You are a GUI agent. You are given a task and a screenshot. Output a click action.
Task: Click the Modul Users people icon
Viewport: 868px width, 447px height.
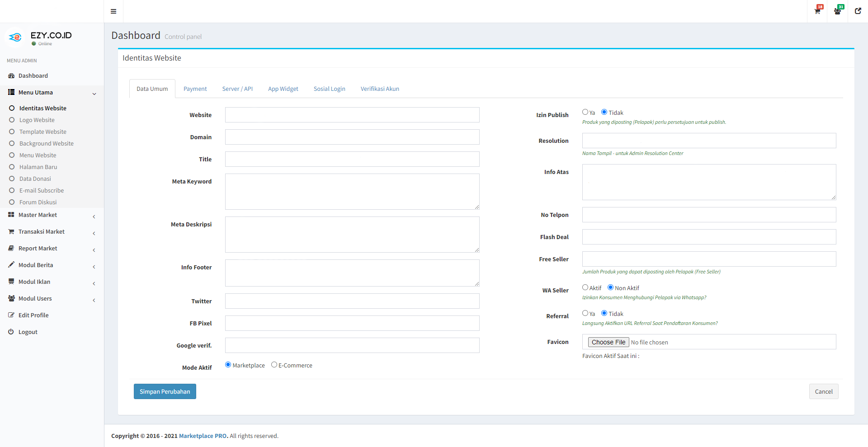tap(11, 298)
